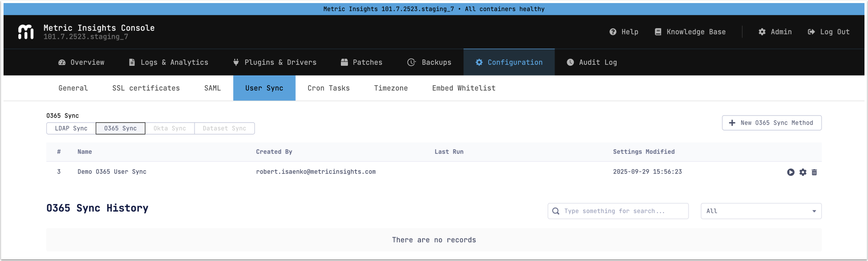868x261 pixels.
Task: Click the Log Out arrow icon
Action: tap(811, 32)
